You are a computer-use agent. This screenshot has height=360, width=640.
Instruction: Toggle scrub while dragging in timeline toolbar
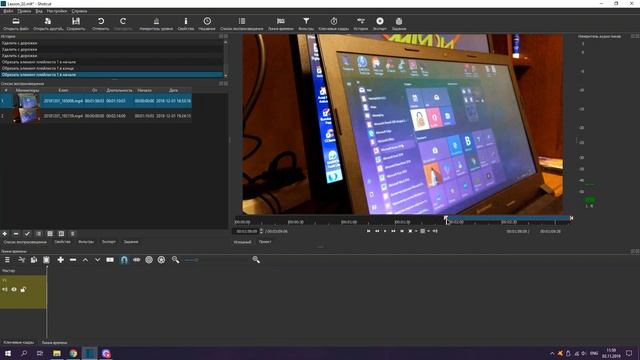click(137, 260)
